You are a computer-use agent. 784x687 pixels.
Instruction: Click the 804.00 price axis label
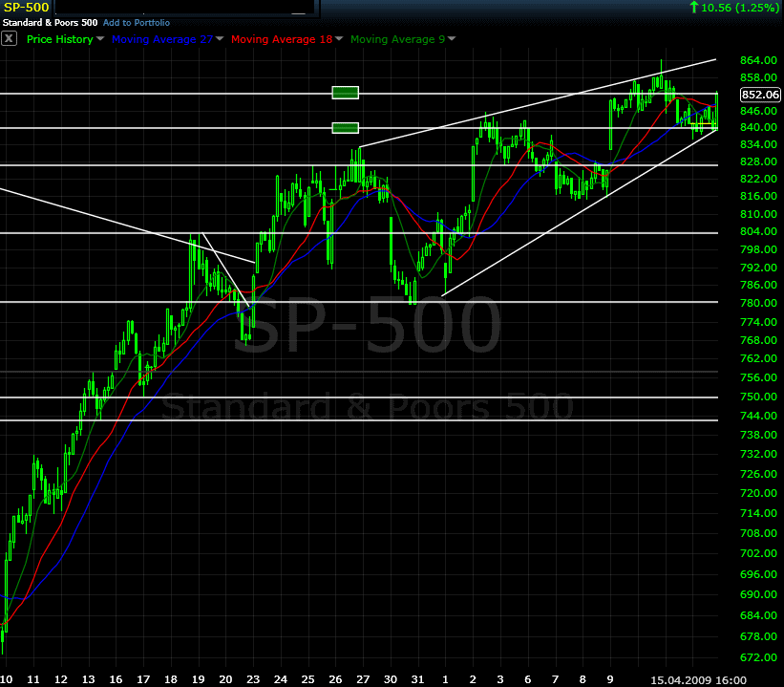[758, 231]
